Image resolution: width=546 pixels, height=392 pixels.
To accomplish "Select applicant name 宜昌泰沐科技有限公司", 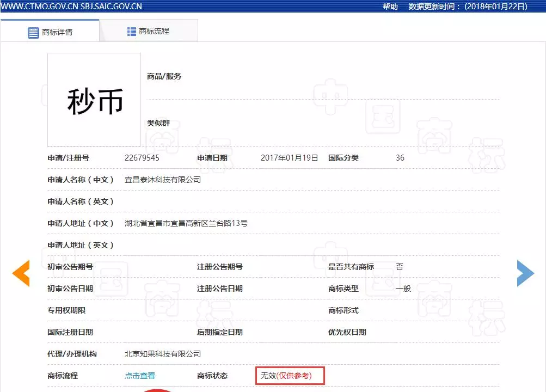I will point(163,180).
